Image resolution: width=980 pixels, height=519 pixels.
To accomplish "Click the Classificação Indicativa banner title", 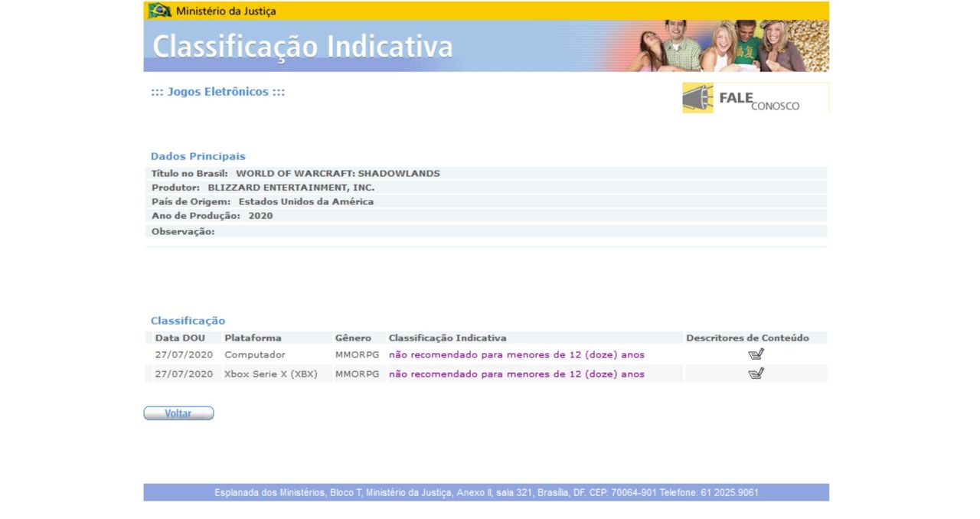I will [x=303, y=47].
